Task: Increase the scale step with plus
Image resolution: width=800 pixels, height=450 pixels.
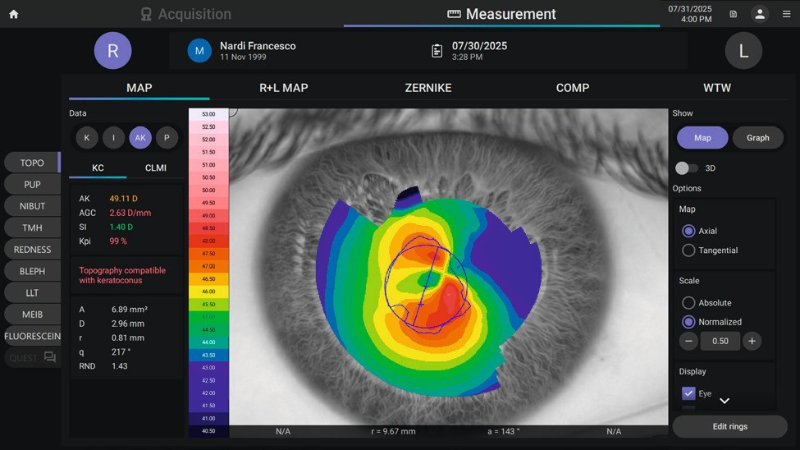Action: coord(752,341)
